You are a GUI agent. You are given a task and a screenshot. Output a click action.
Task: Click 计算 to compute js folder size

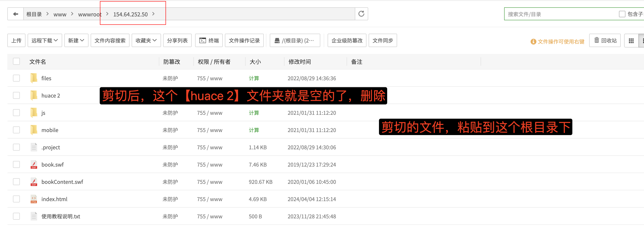(254, 112)
